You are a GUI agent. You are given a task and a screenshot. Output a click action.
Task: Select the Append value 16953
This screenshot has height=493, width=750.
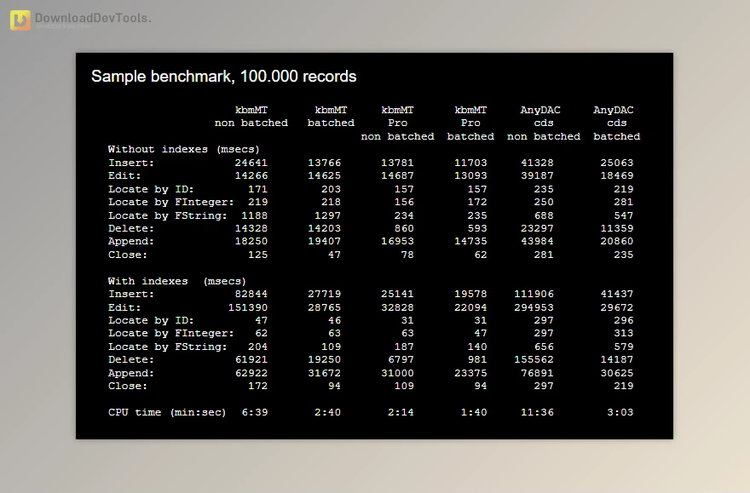397,241
